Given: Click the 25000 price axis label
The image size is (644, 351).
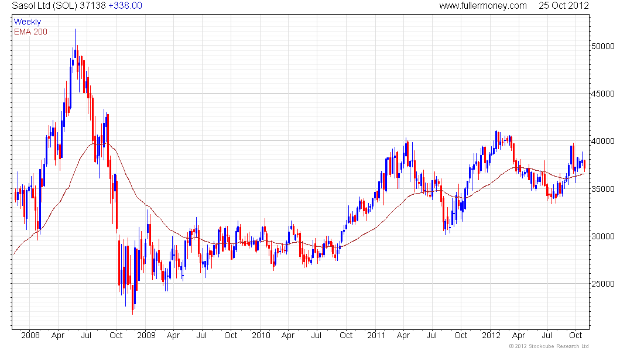Looking at the screenshot, I should 602,284.
